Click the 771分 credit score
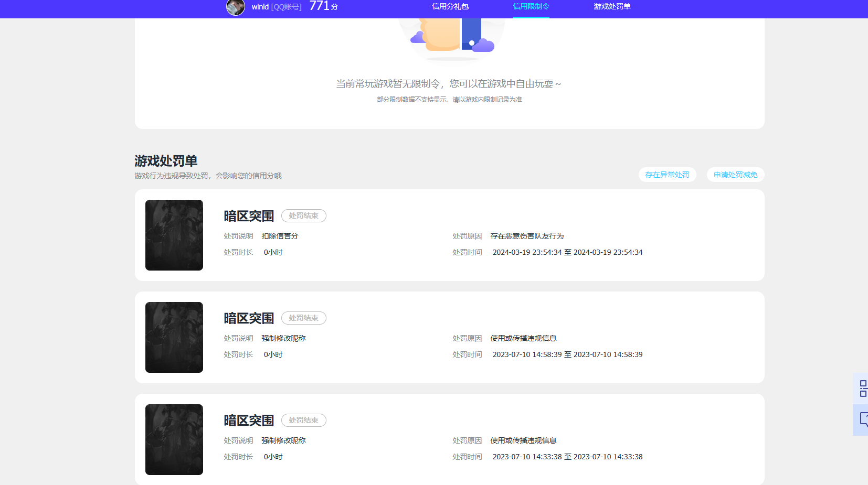 [323, 6]
